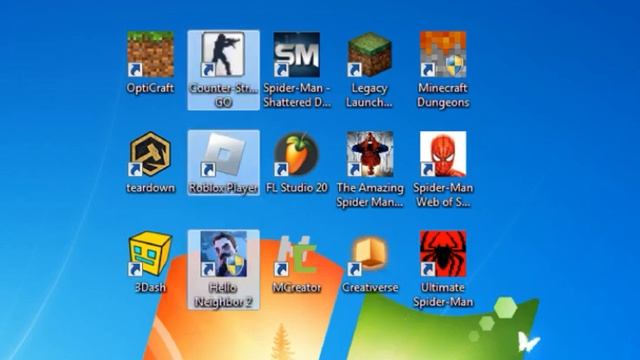This screenshot has width=640, height=360.
Task: Click the 'Ultimate Spider-Man' label text
Action: click(x=443, y=294)
